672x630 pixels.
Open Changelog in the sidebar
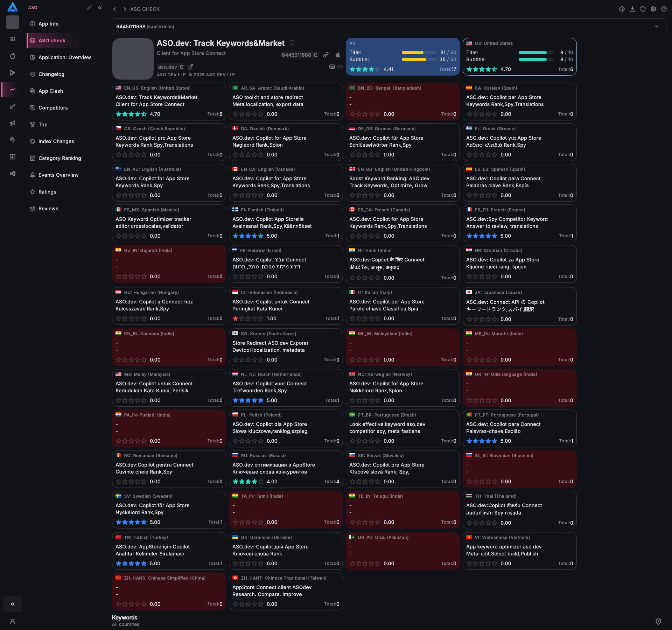coord(65,74)
